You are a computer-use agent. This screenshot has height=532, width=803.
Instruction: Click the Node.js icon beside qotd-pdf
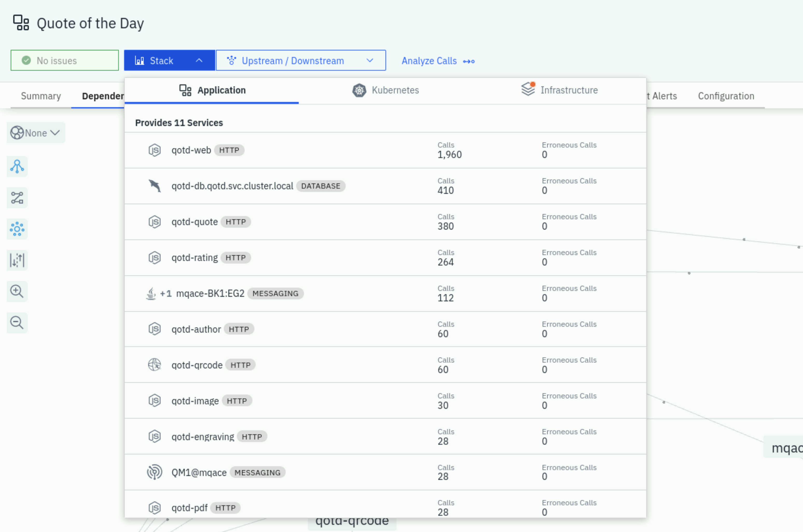(x=154, y=508)
